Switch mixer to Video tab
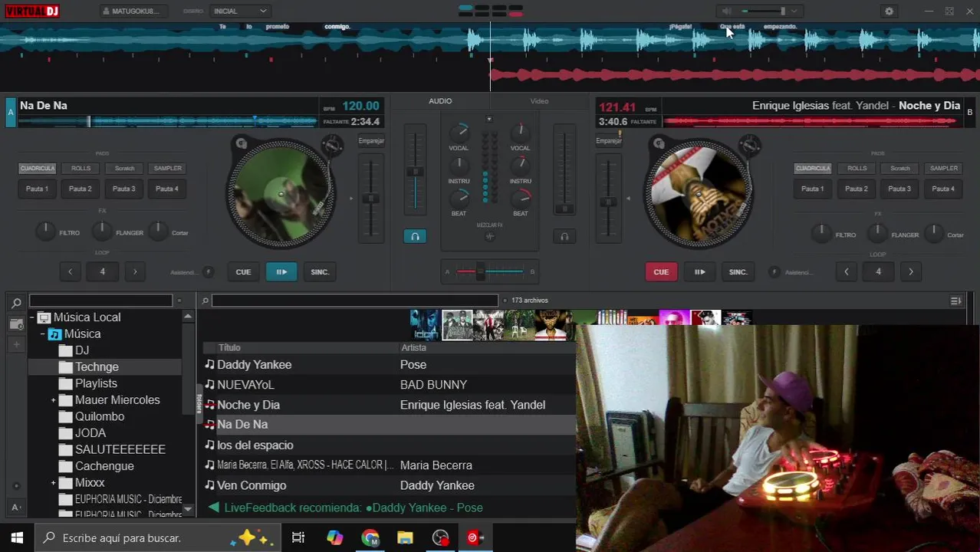Screen dimensions: 980x552 [539, 101]
